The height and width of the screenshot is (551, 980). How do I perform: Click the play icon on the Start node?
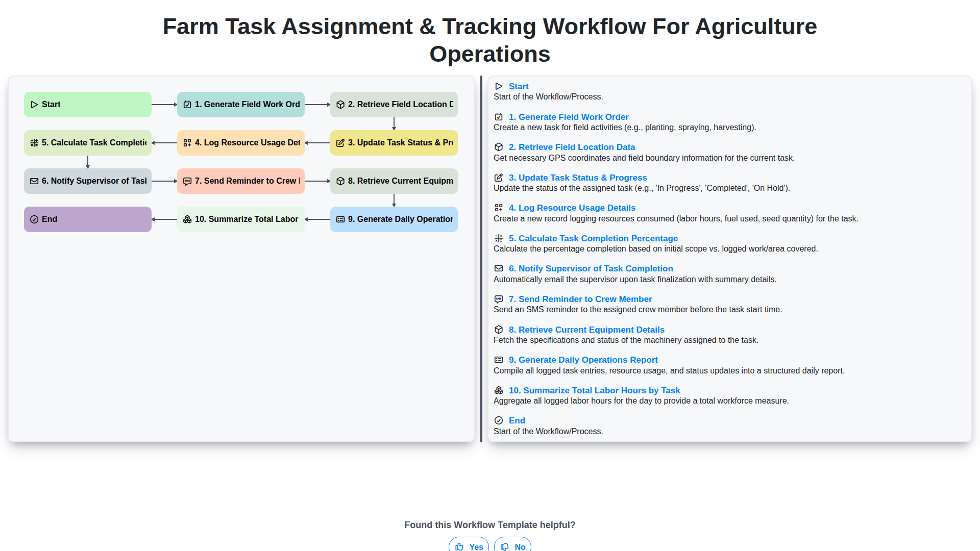point(34,104)
